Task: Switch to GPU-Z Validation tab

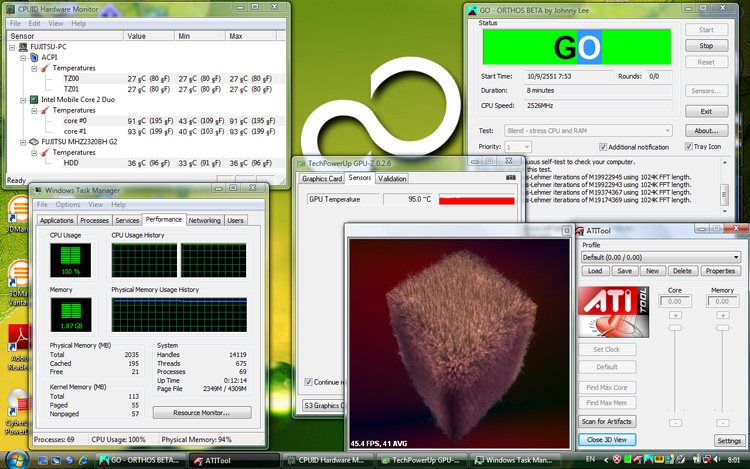Action: coord(392,178)
